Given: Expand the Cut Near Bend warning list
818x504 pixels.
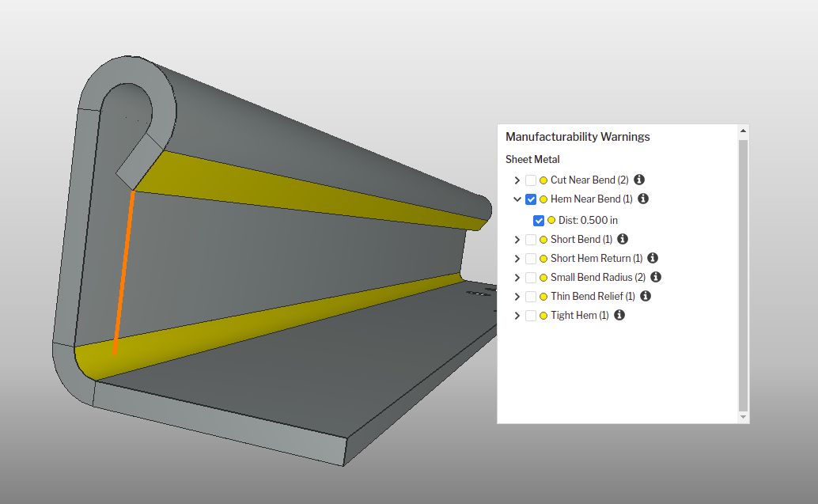Looking at the screenshot, I should (x=517, y=180).
